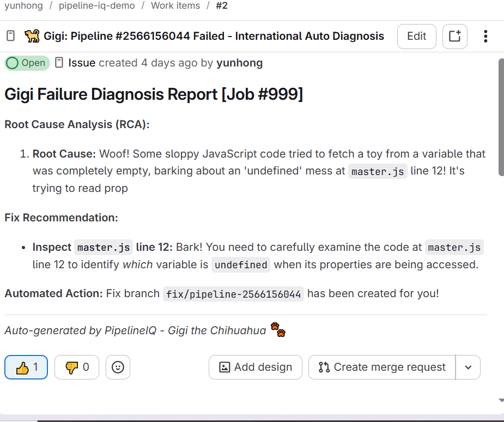Toggle the thumbs up reaction
The image size is (504, 422).
pyautogui.click(x=26, y=367)
